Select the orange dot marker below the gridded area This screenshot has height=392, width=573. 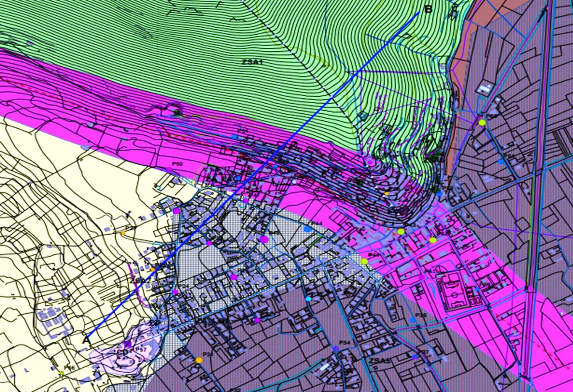tap(199, 360)
